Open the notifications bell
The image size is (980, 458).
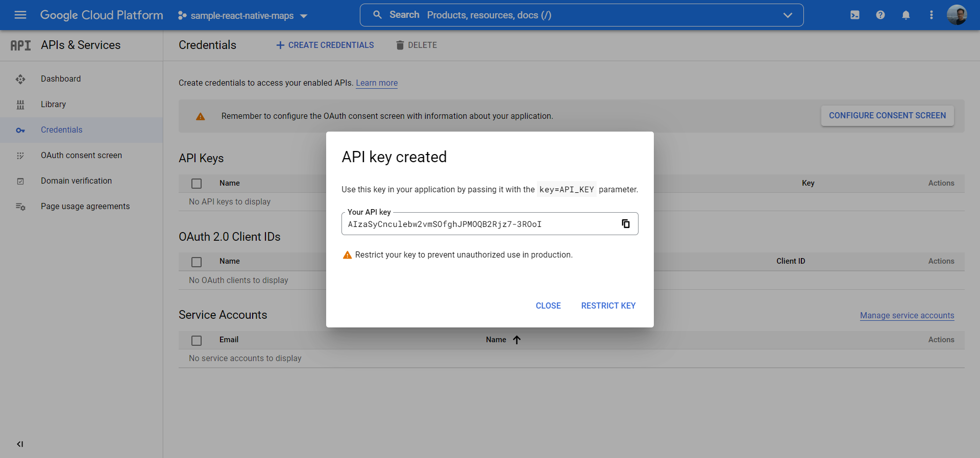[x=906, y=15]
